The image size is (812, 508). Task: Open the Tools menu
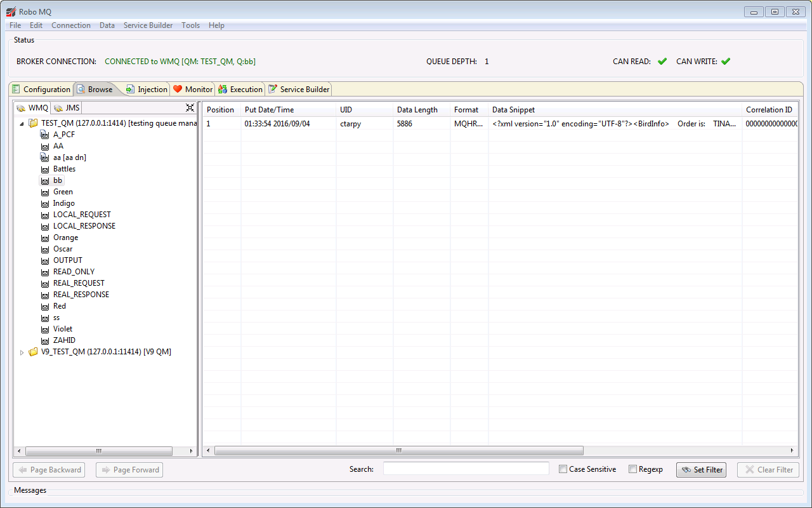[190, 25]
